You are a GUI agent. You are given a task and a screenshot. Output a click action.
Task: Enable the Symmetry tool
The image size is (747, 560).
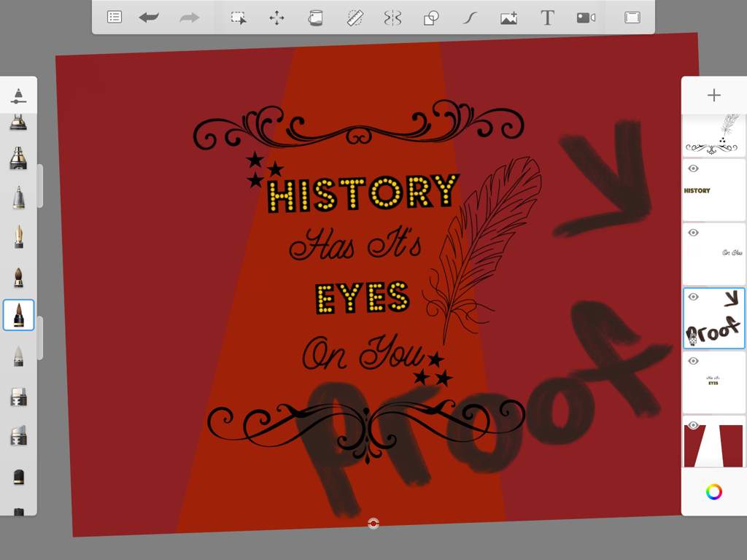point(392,17)
